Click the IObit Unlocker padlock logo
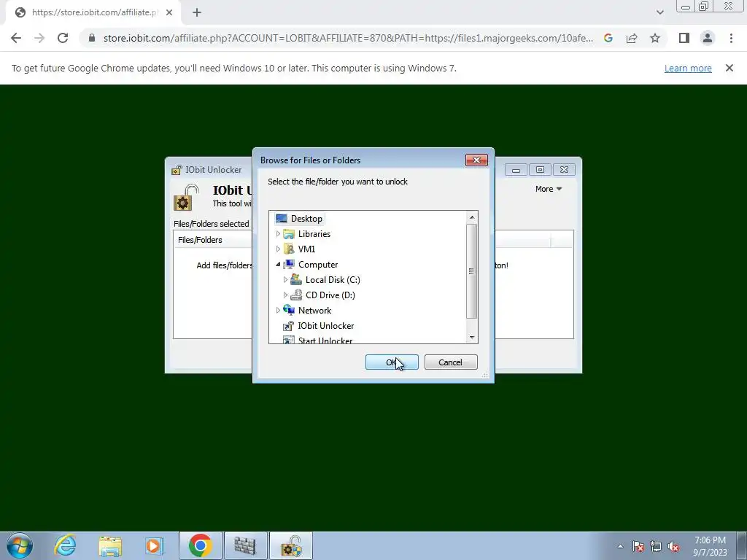The height and width of the screenshot is (560, 747). click(186, 197)
